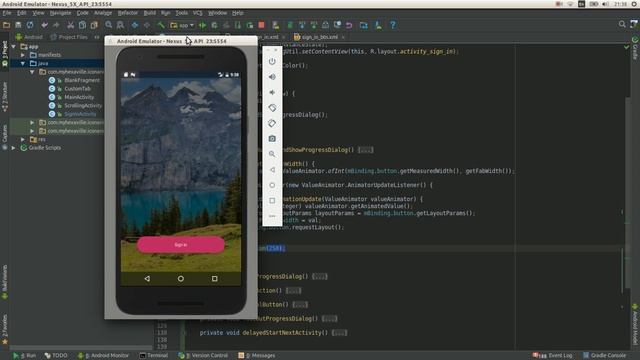Open the VCS menu
Image resolution: width=640 pixels, height=360 pixels.
coord(198,13)
